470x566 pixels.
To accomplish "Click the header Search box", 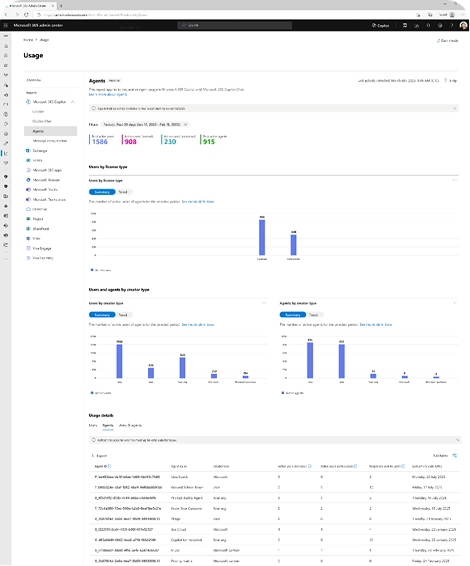I will pos(235,25).
